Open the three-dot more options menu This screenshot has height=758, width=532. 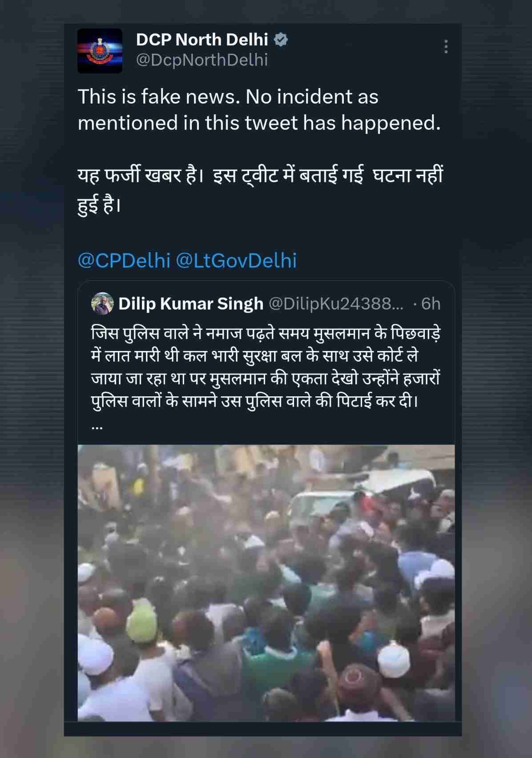coord(446,47)
